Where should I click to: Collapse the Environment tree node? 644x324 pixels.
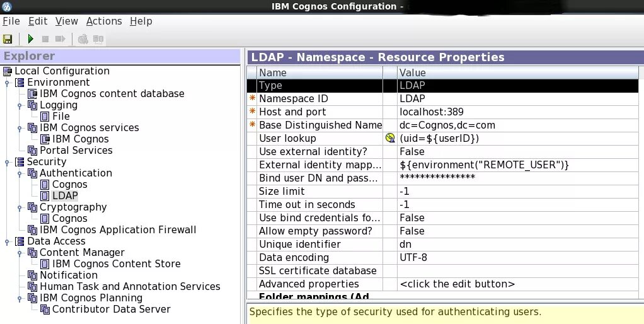pyautogui.click(x=7, y=83)
